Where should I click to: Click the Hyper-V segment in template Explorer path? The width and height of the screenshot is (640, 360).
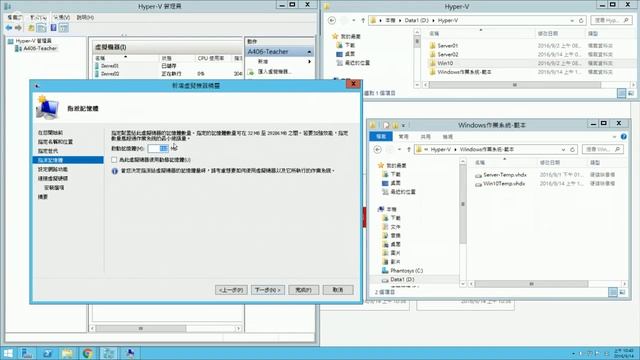(x=441, y=150)
